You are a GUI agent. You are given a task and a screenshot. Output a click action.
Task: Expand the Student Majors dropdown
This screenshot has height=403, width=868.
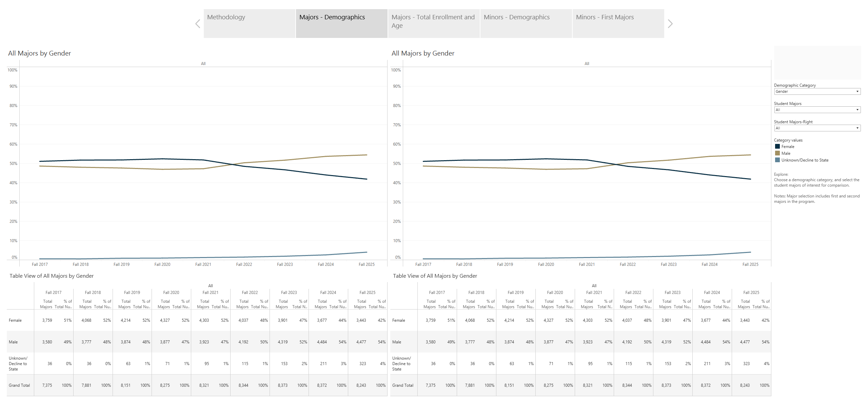817,110
